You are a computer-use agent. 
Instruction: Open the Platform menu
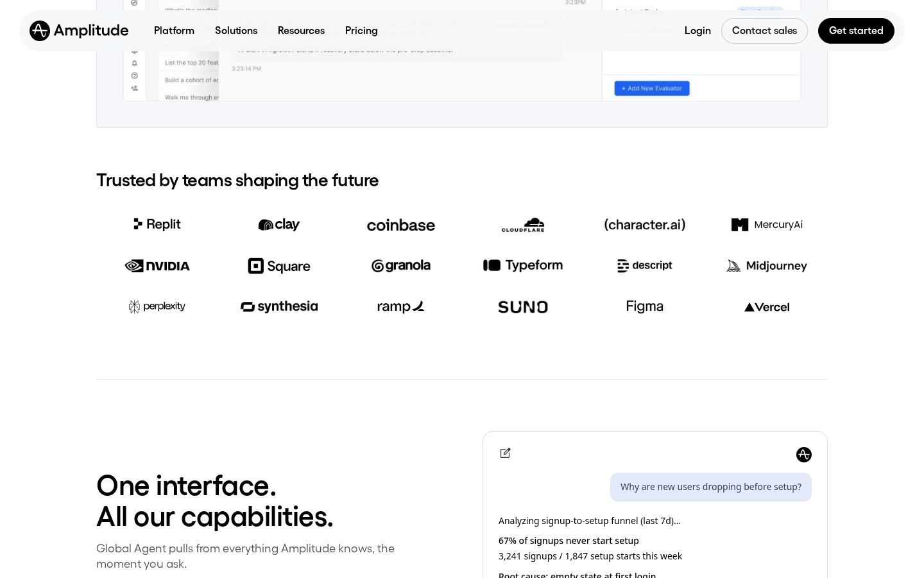[x=174, y=31]
